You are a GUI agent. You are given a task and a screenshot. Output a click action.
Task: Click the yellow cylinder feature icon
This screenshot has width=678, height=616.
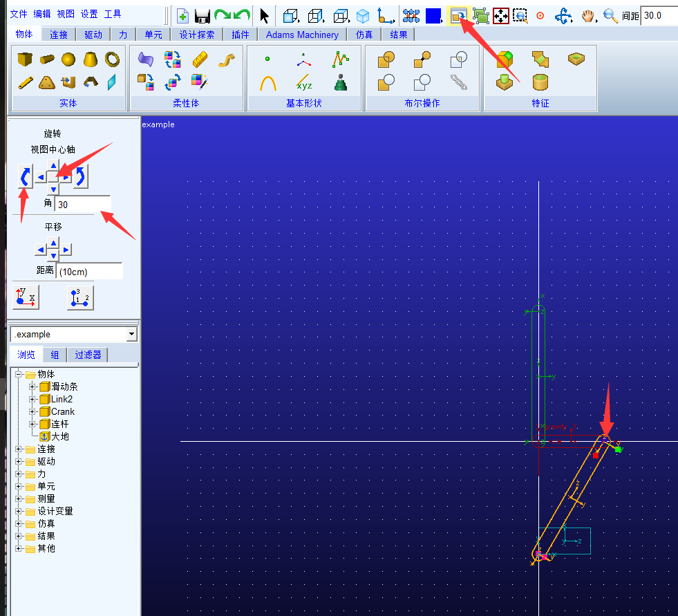tap(540, 83)
